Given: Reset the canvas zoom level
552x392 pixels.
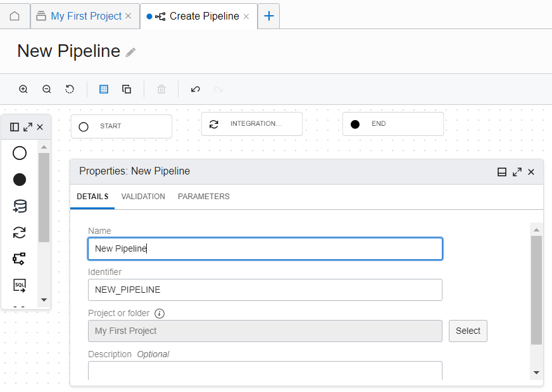Looking at the screenshot, I should 70,89.
